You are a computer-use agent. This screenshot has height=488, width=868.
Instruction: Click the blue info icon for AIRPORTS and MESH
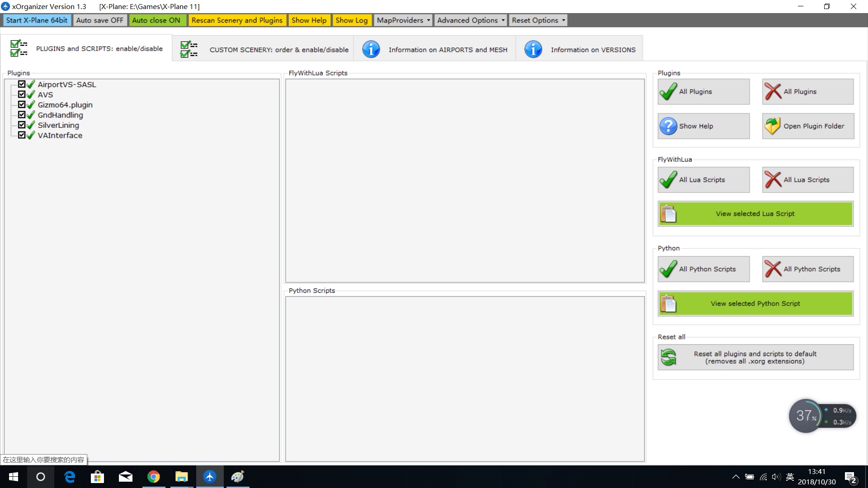coord(371,49)
